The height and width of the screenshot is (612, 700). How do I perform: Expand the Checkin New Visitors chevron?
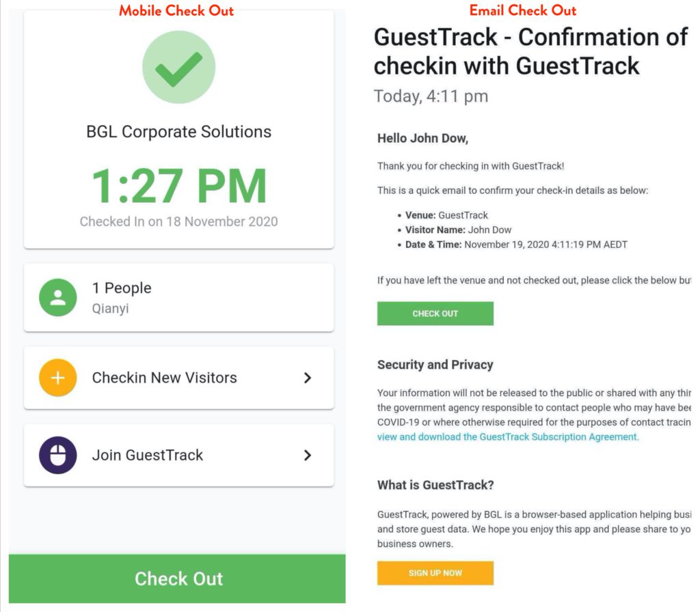pyautogui.click(x=308, y=378)
